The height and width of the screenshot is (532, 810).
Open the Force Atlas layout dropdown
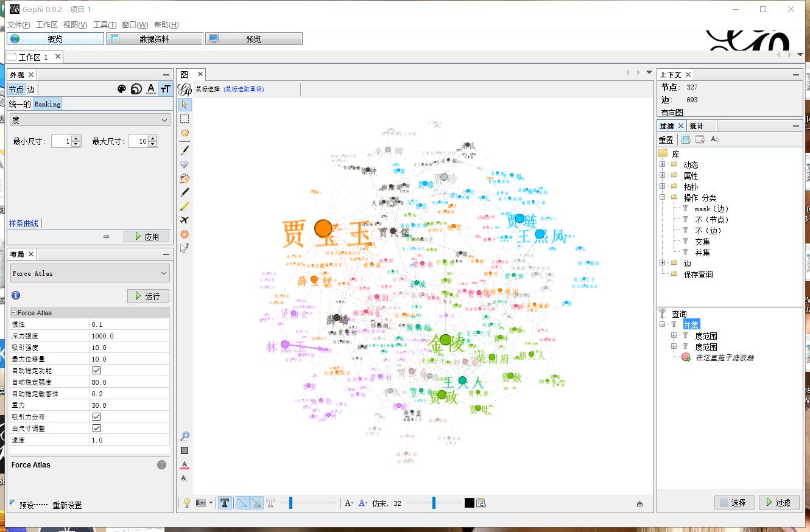pyautogui.click(x=90, y=273)
